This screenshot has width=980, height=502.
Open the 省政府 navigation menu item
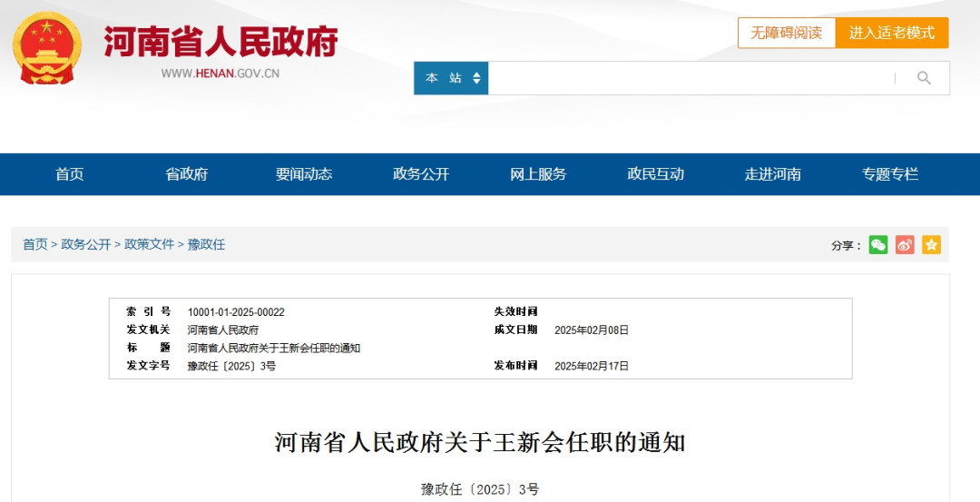tap(186, 174)
